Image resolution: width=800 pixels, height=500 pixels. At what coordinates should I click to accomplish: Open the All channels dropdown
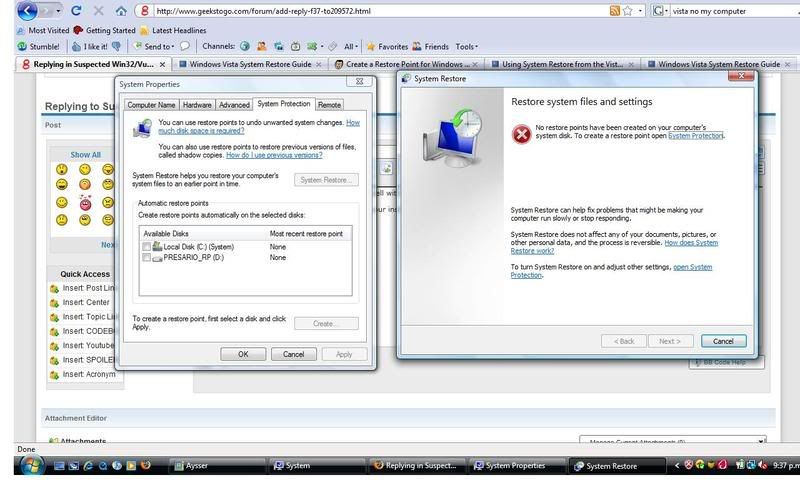pos(351,46)
